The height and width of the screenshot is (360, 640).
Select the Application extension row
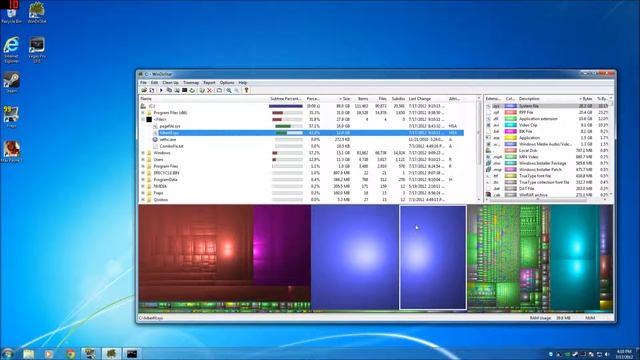[547, 119]
